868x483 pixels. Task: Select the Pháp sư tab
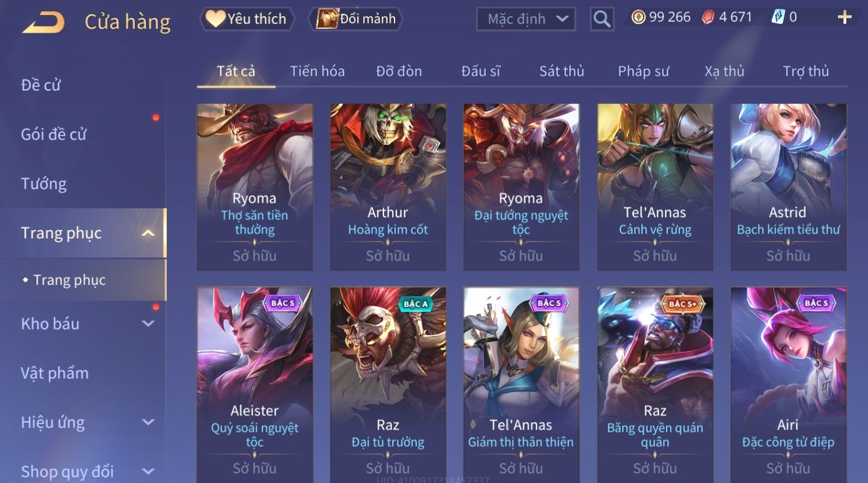[x=644, y=71]
